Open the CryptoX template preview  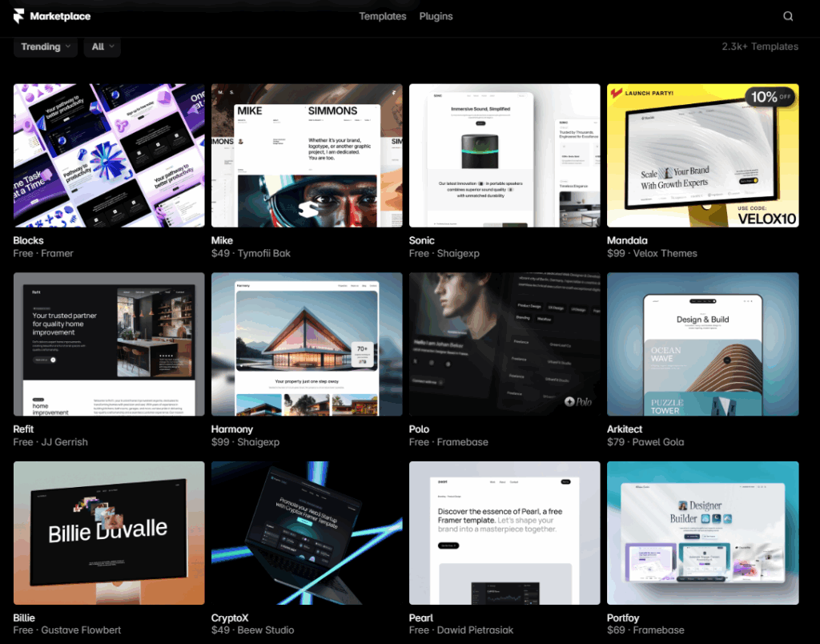pyautogui.click(x=307, y=532)
